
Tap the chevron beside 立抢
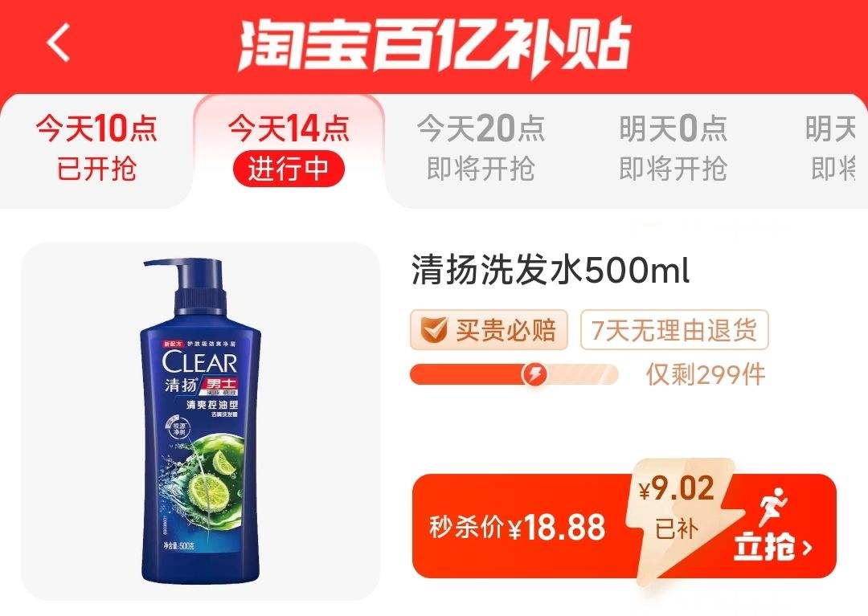[x=807, y=548]
